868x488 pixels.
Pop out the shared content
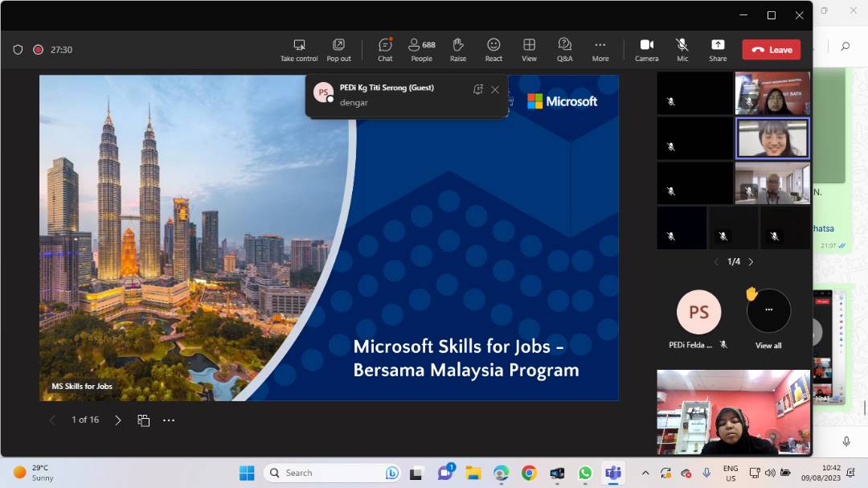point(339,50)
